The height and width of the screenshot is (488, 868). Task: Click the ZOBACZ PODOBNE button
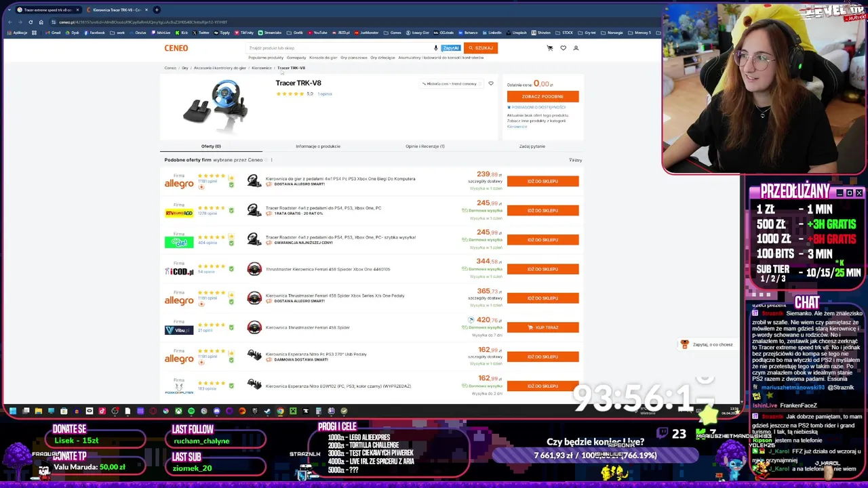coord(542,96)
